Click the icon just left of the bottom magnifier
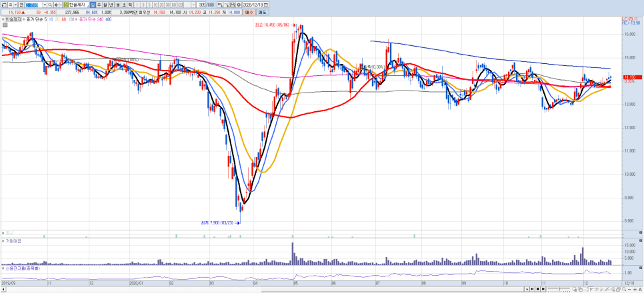This screenshot has height=293, width=644. click(x=619, y=289)
